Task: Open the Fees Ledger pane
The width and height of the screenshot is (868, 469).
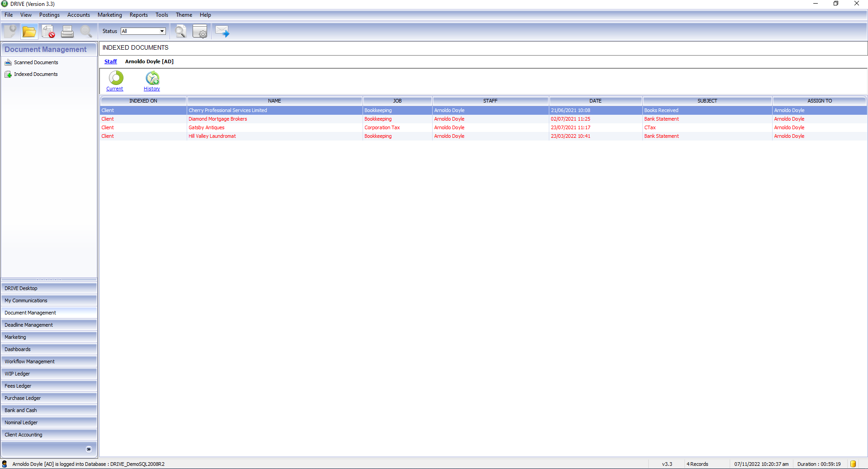Action: 49,386
